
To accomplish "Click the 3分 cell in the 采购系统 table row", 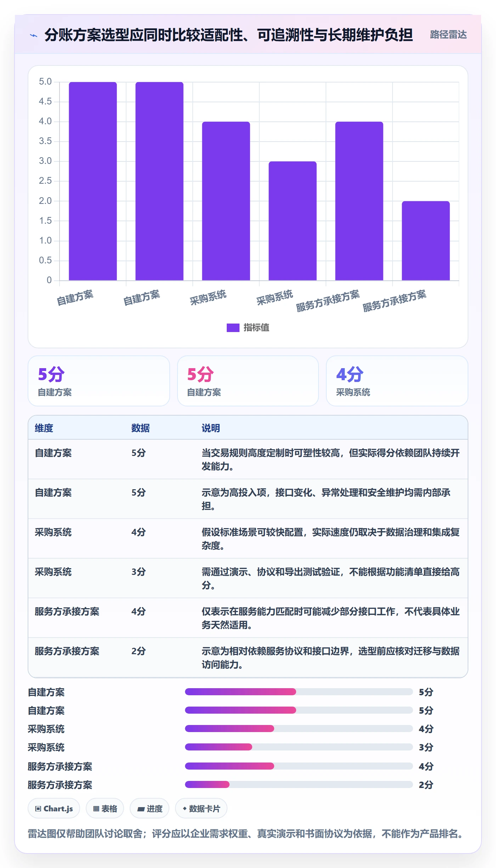I will [139, 572].
